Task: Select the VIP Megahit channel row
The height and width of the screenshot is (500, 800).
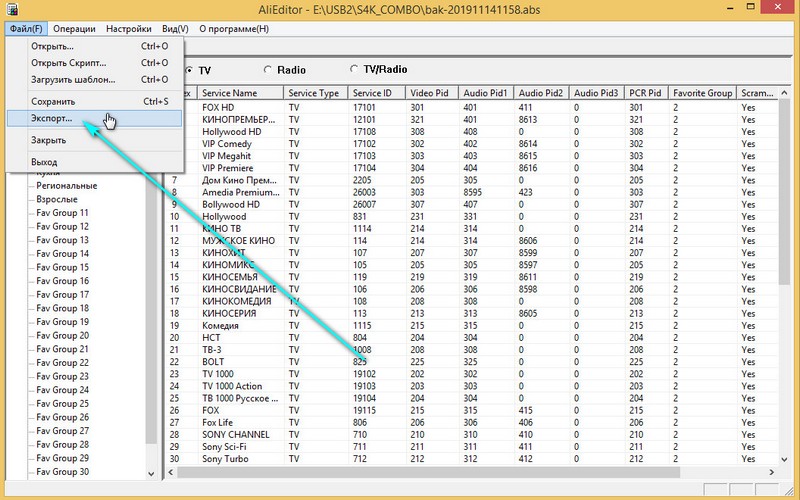Action: pyautogui.click(x=472, y=156)
